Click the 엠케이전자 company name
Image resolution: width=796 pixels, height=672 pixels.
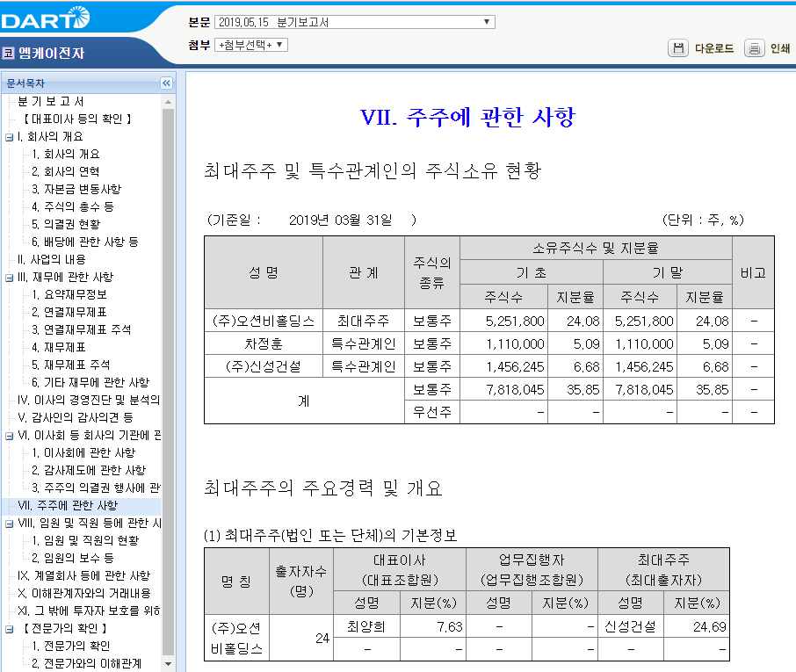pyautogui.click(x=51, y=53)
